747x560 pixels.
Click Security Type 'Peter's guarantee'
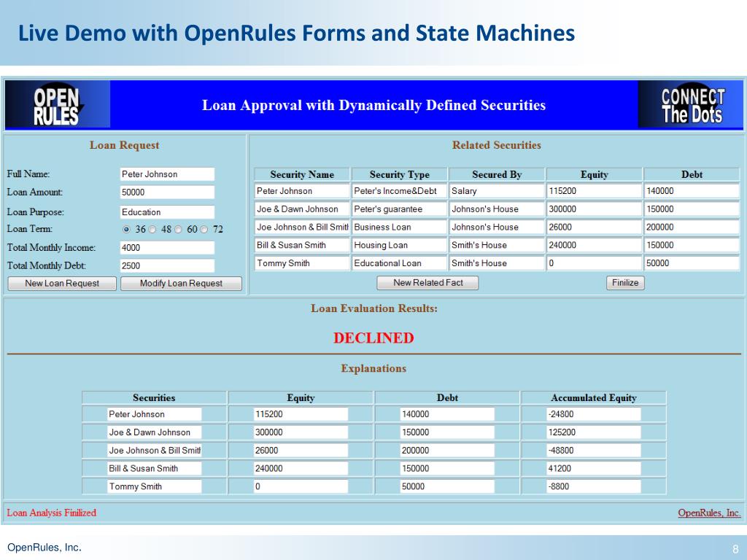399,209
